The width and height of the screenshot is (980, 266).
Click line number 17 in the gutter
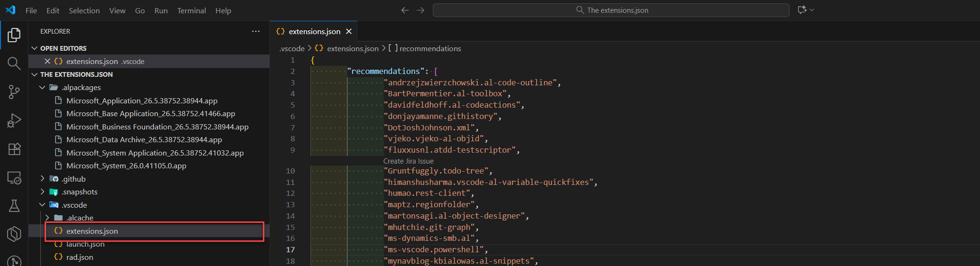point(290,249)
